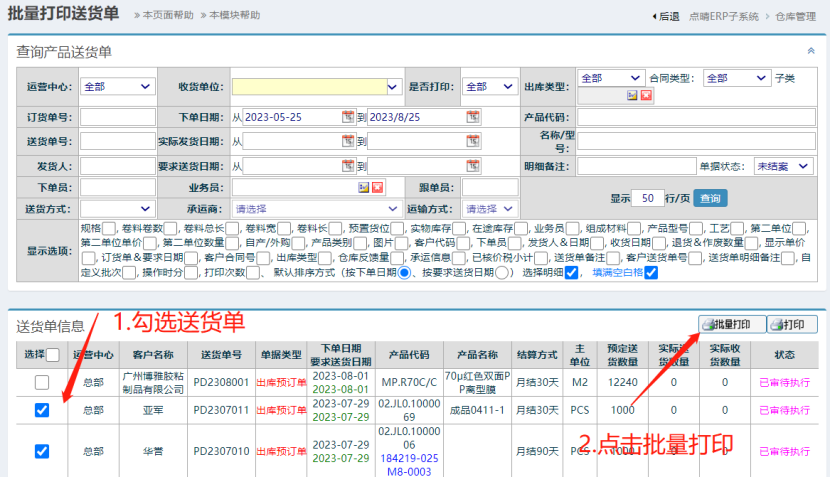Click the 业务员 selector icon
Image resolution: width=830 pixels, height=478 pixels.
(x=363, y=187)
